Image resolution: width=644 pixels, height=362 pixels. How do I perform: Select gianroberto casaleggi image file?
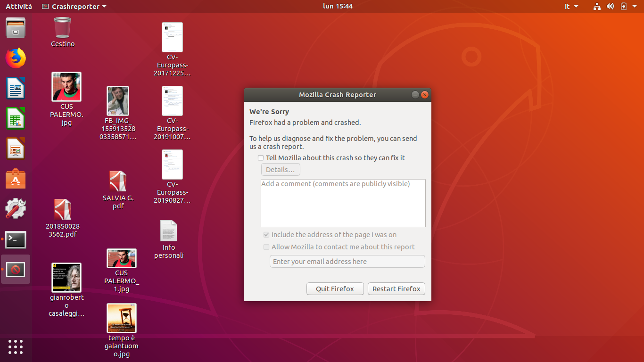pos(66,278)
